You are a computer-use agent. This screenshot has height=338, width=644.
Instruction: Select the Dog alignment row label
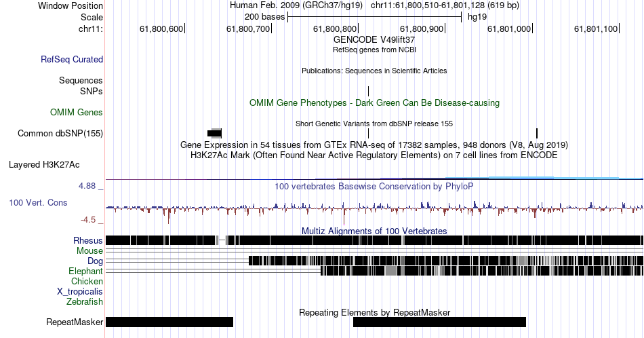[x=95, y=261]
